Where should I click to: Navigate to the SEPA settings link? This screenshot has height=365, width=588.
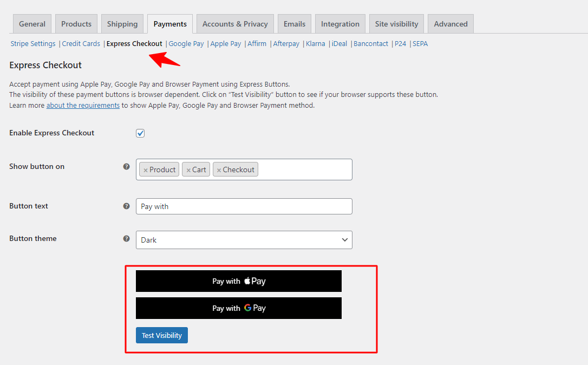pyautogui.click(x=420, y=43)
